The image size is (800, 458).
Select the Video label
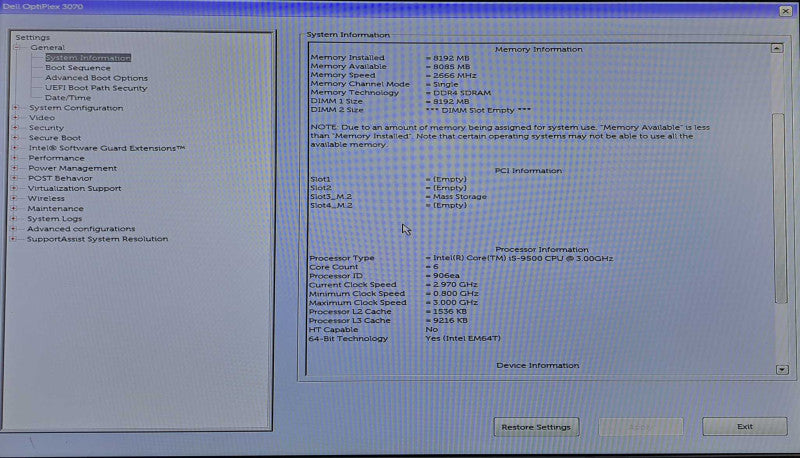(x=42, y=118)
